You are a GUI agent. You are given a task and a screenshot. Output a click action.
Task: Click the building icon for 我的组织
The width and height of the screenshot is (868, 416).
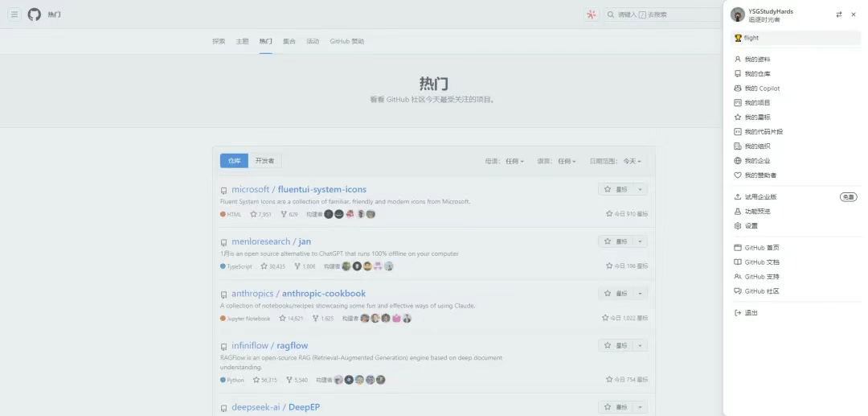737,146
